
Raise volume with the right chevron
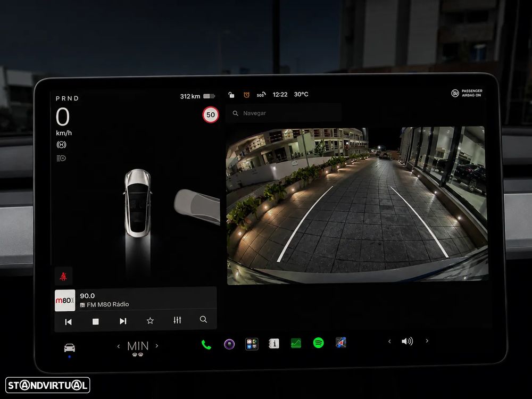427,341
